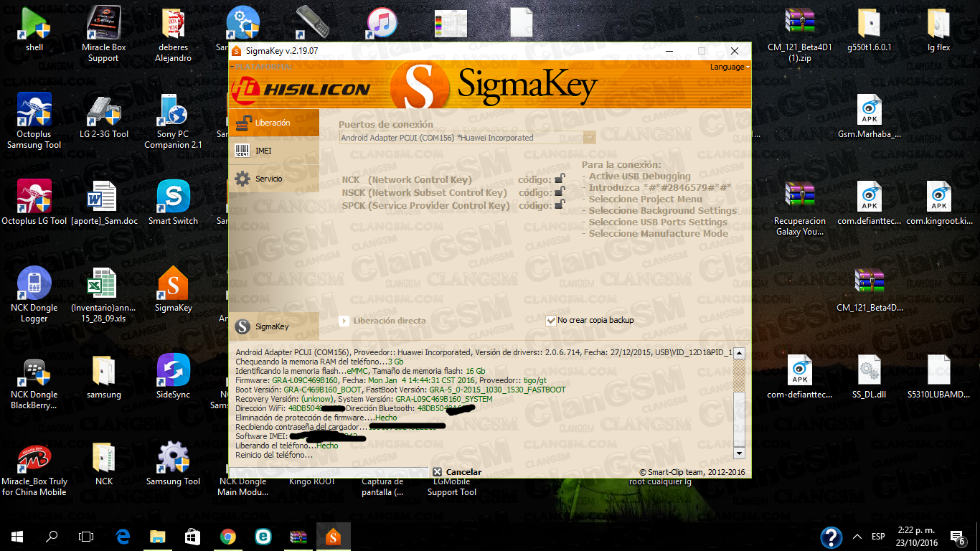This screenshot has height=551, width=980.
Task: Open the Action Center notifications icon
Action: pyautogui.click(x=957, y=536)
